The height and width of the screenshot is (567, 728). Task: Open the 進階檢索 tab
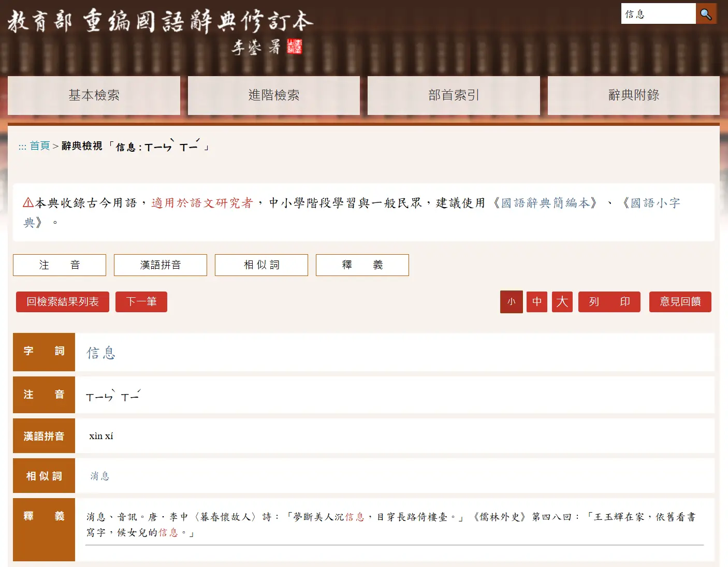[x=273, y=95]
